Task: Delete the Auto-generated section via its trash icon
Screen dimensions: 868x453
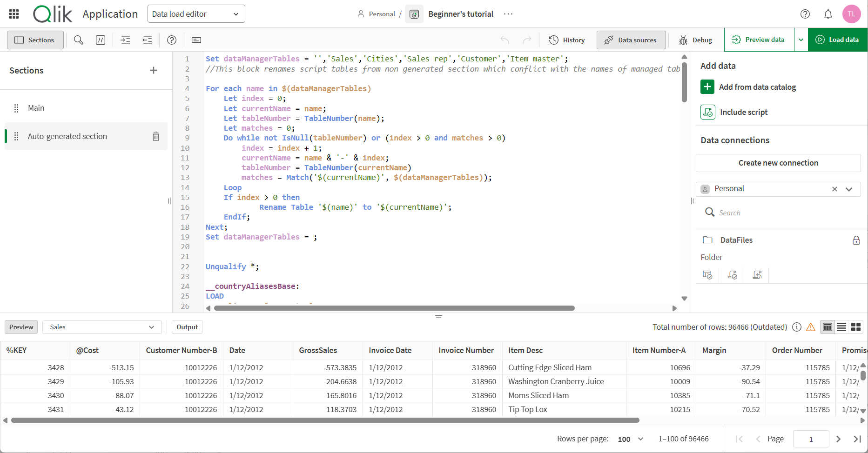Action: 156,136
